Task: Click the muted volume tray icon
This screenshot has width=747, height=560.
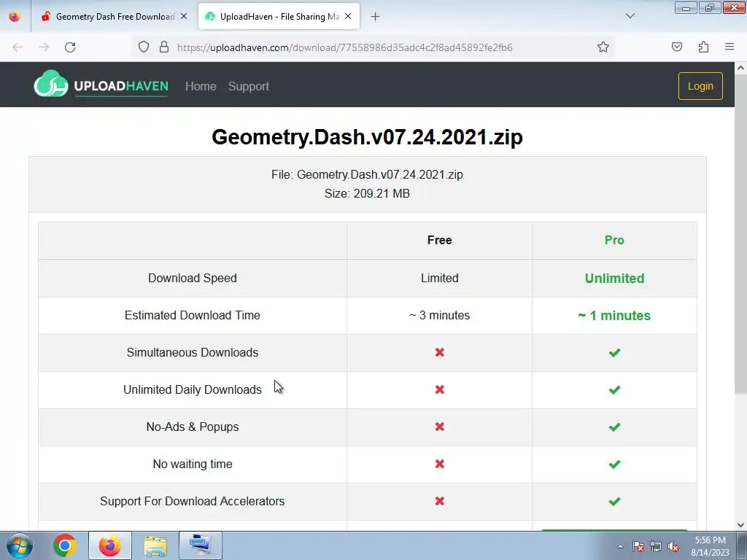Action: point(673,546)
